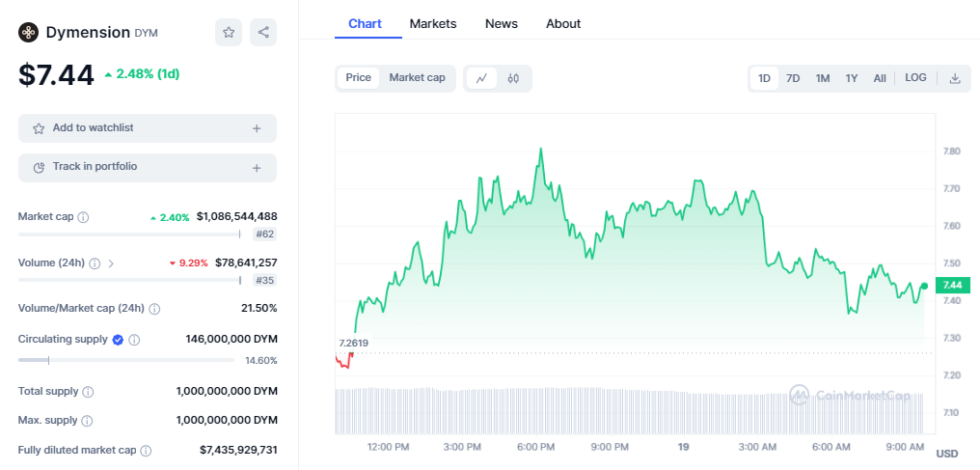Image resolution: width=980 pixels, height=470 pixels.
Task: Click the $78,641,257 volume value
Action: point(246,263)
